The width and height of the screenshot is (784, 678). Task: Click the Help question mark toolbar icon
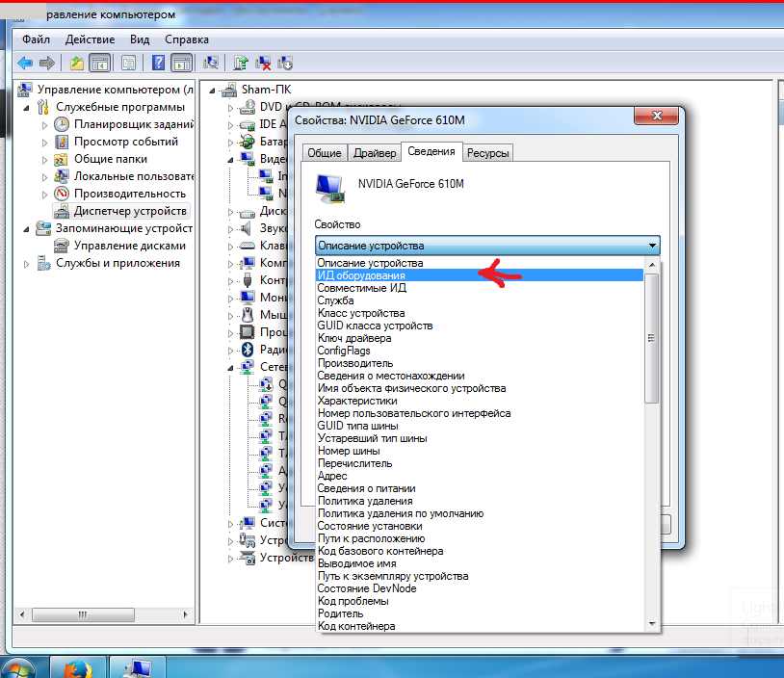(158, 64)
